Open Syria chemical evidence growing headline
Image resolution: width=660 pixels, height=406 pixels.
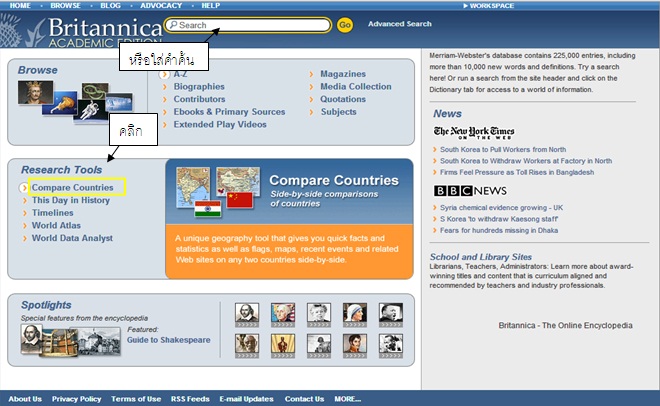(x=501, y=207)
